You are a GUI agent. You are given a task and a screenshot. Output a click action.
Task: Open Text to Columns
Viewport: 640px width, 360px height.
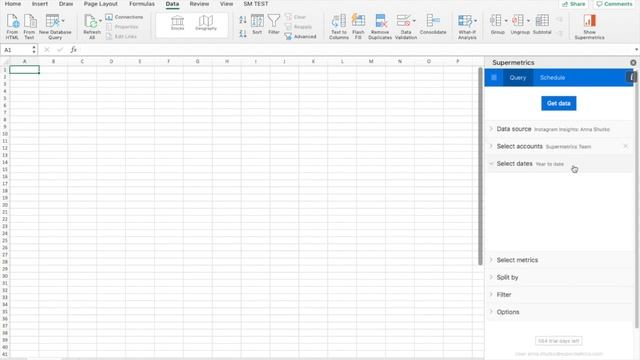pos(339,26)
